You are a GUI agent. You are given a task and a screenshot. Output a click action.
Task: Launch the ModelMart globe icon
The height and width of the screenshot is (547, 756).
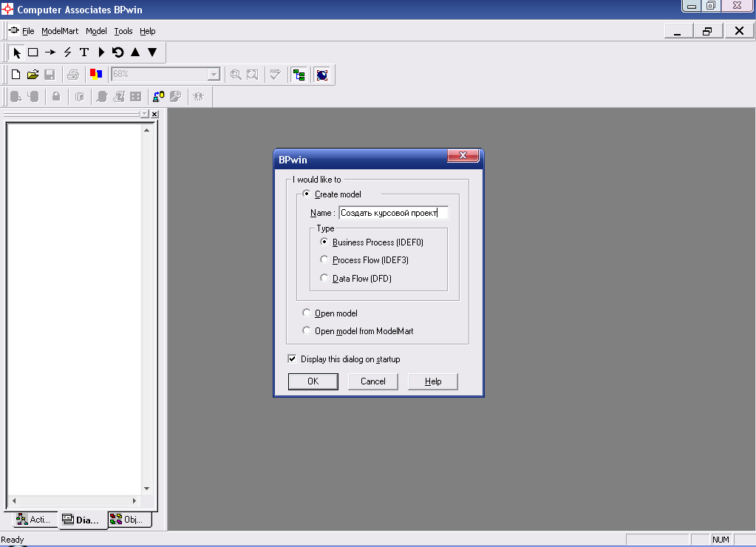(x=322, y=75)
